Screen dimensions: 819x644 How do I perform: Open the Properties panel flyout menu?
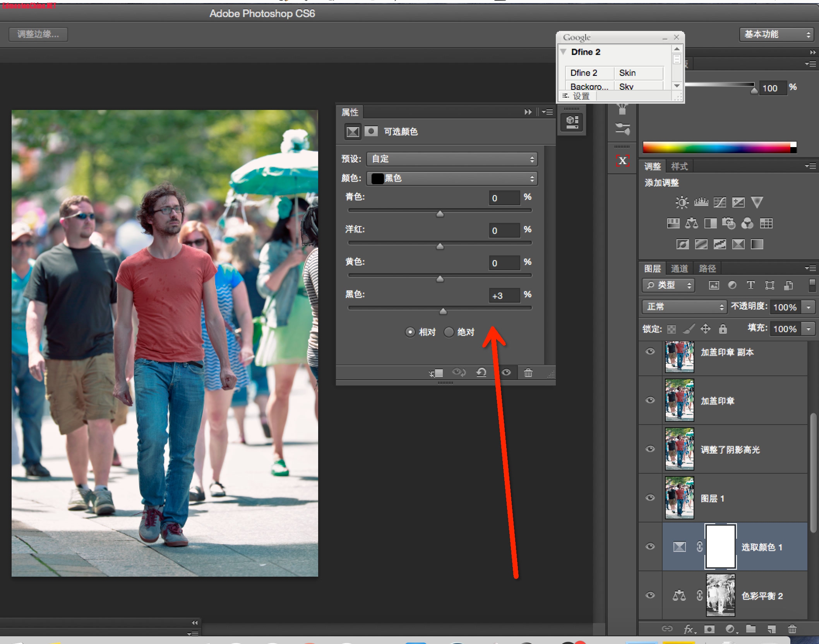pos(547,112)
